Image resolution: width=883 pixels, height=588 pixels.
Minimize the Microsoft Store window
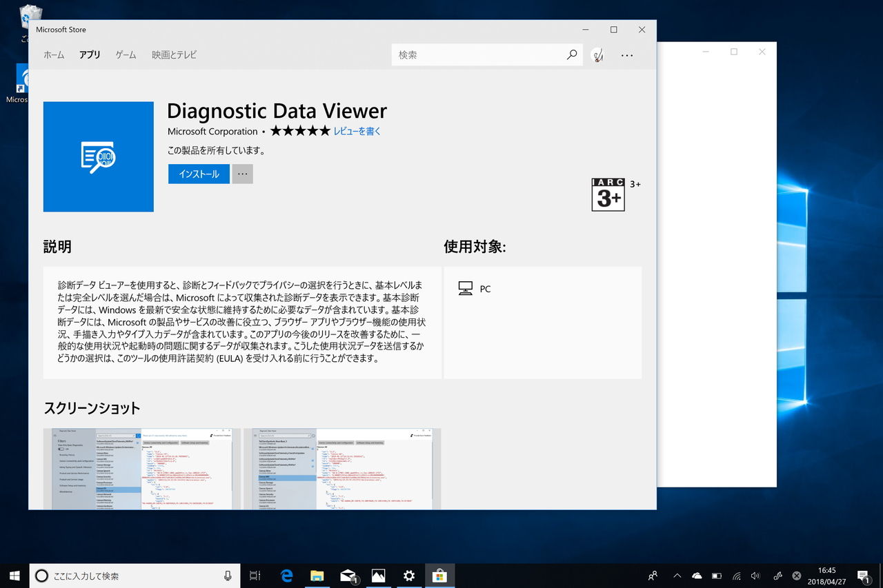(586, 30)
